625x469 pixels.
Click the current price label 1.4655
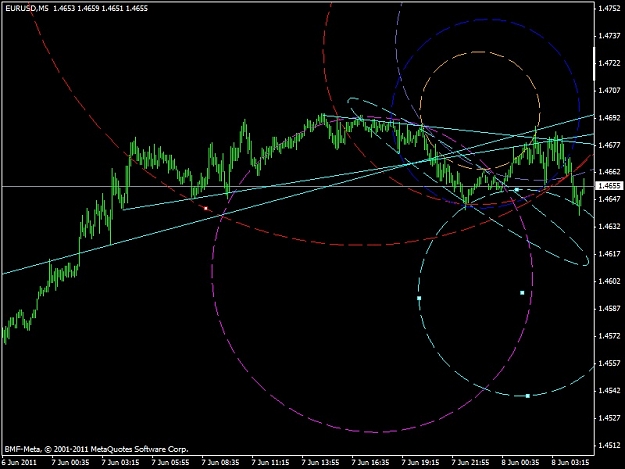click(x=609, y=186)
